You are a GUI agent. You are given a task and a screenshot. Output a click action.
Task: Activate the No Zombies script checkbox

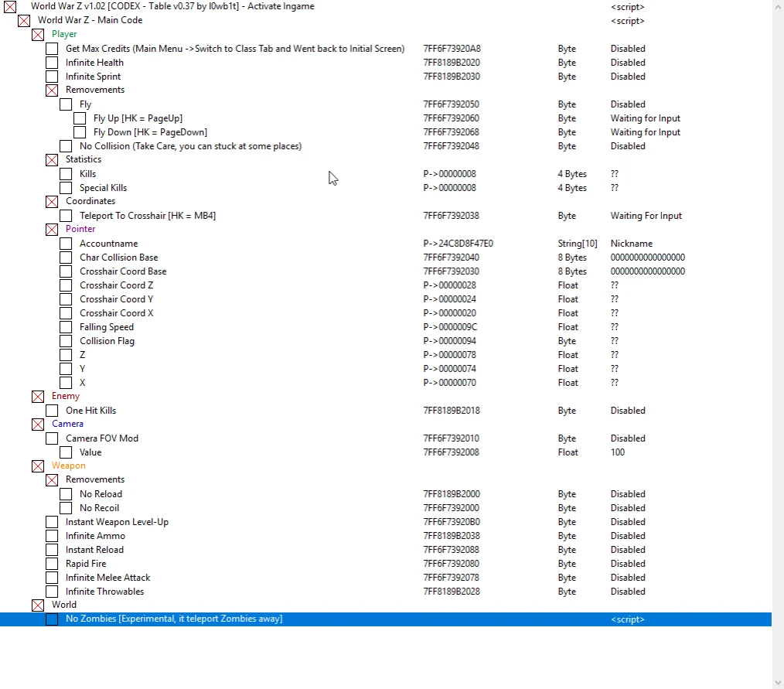[x=52, y=619]
